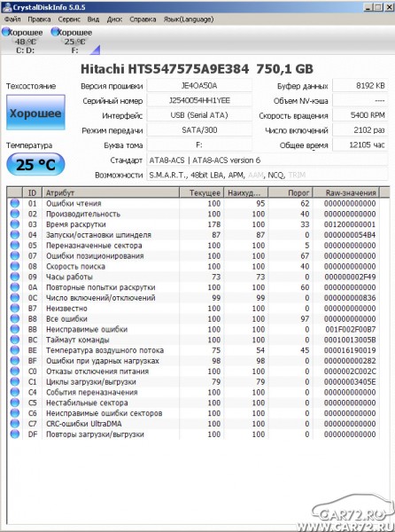Select the Температура воздушного потока attribute text

click(105, 350)
